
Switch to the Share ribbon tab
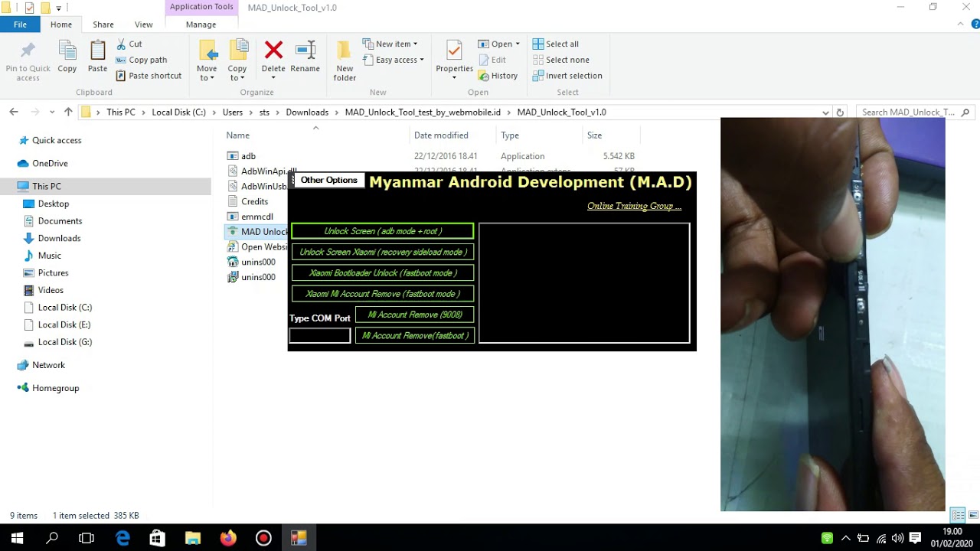[x=103, y=24]
